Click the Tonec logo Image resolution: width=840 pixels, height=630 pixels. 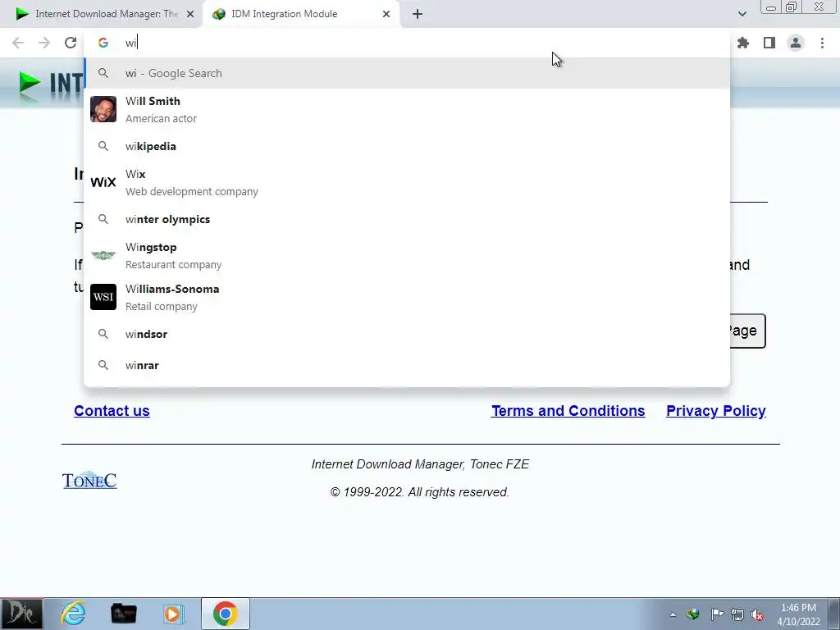click(x=89, y=480)
